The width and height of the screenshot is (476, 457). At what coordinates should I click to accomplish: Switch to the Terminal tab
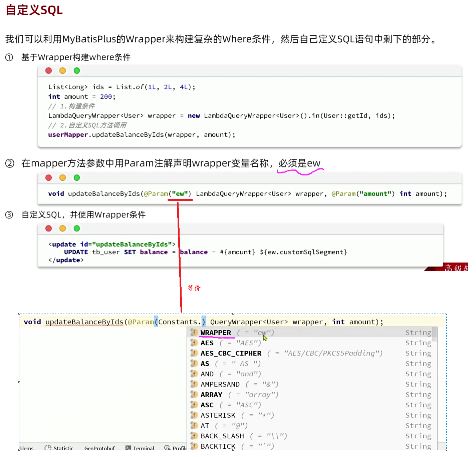tap(140, 448)
